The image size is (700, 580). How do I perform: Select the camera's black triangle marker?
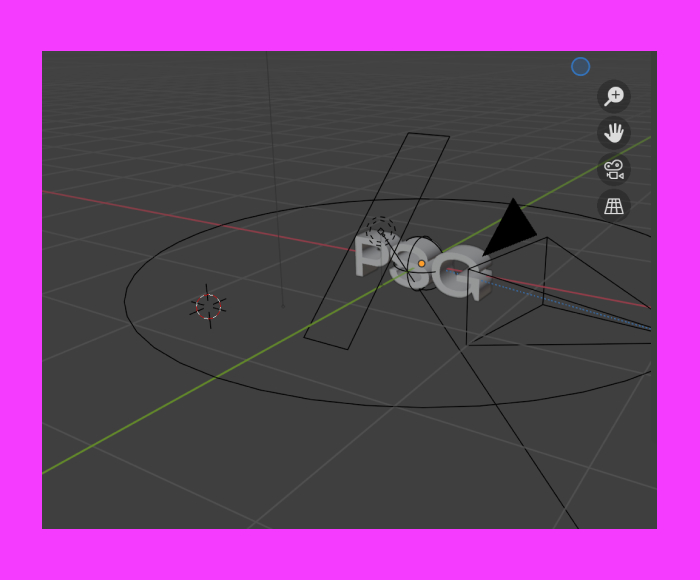[x=512, y=229]
